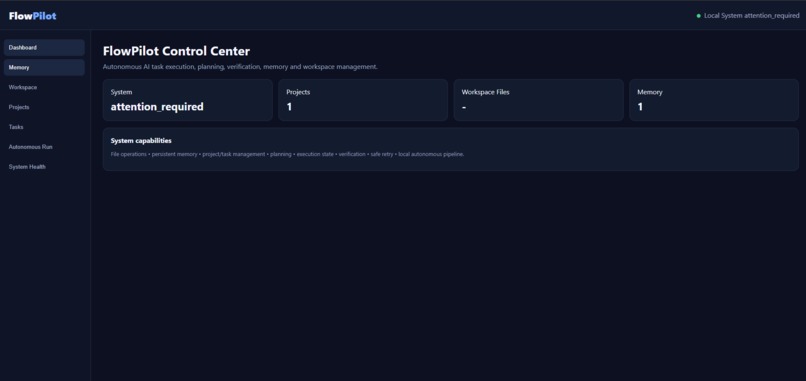Select the System attention_required card
This screenshot has width=806, height=381.
tap(188, 100)
